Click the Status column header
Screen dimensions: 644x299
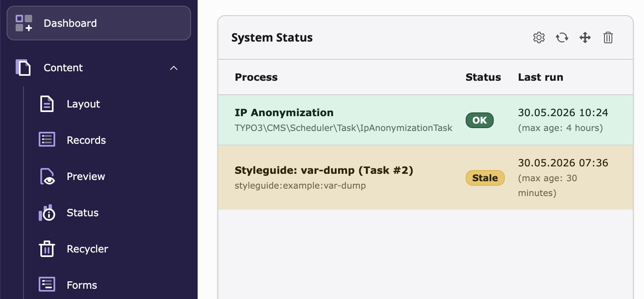pyautogui.click(x=483, y=77)
